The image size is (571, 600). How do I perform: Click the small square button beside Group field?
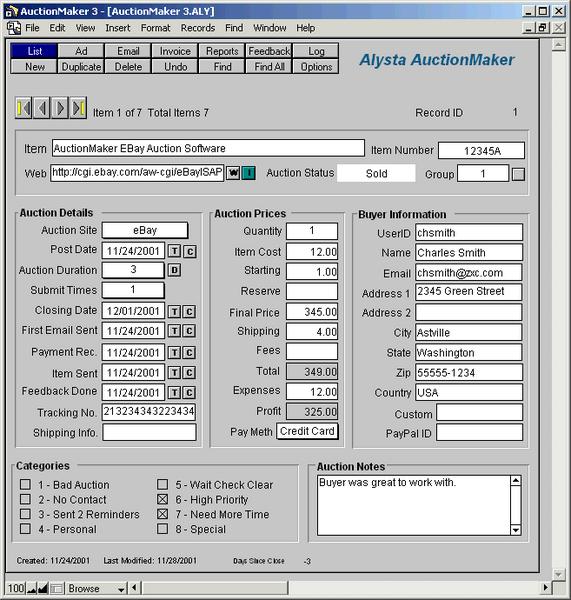pos(518,174)
